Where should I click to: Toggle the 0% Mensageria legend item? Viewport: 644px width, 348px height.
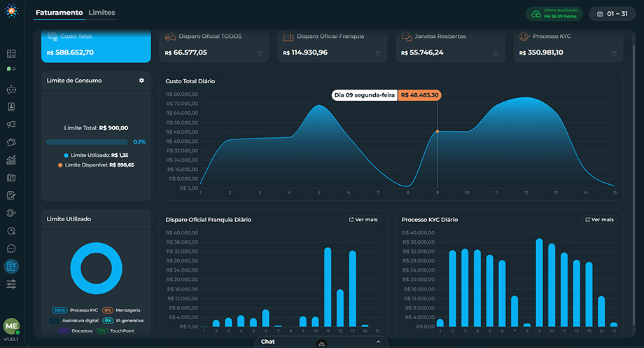click(x=121, y=310)
